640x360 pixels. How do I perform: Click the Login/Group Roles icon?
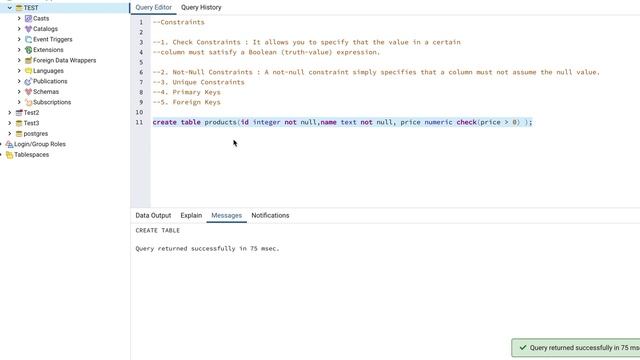9,144
